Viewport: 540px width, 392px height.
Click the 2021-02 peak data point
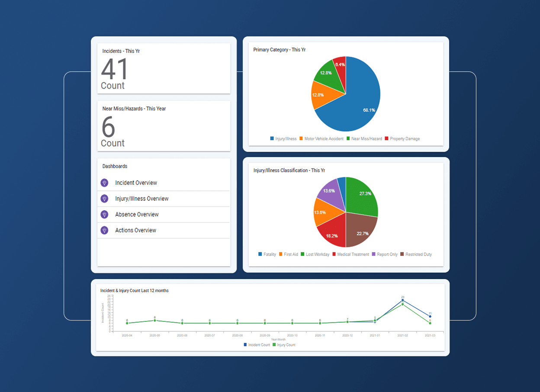coord(402,300)
